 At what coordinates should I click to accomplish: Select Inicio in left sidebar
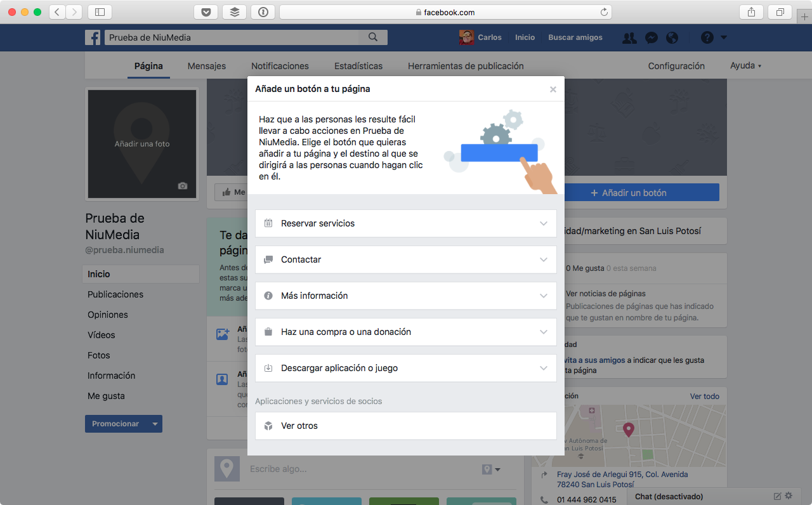(x=141, y=274)
